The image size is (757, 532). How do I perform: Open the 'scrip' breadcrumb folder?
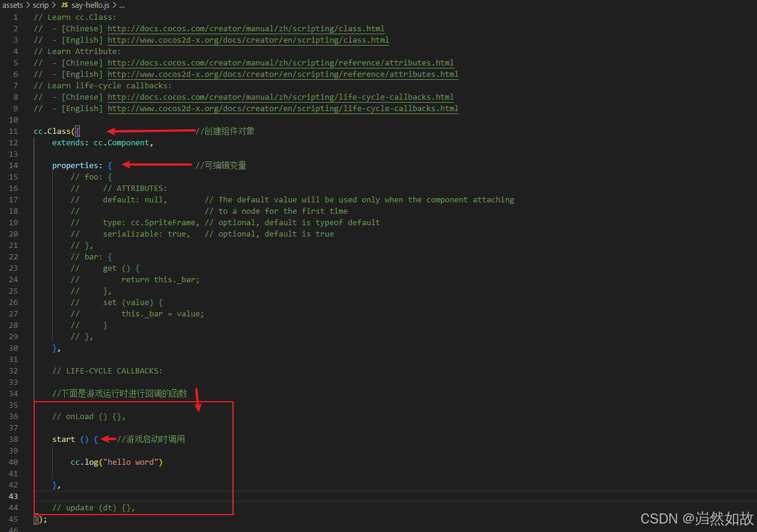click(41, 5)
